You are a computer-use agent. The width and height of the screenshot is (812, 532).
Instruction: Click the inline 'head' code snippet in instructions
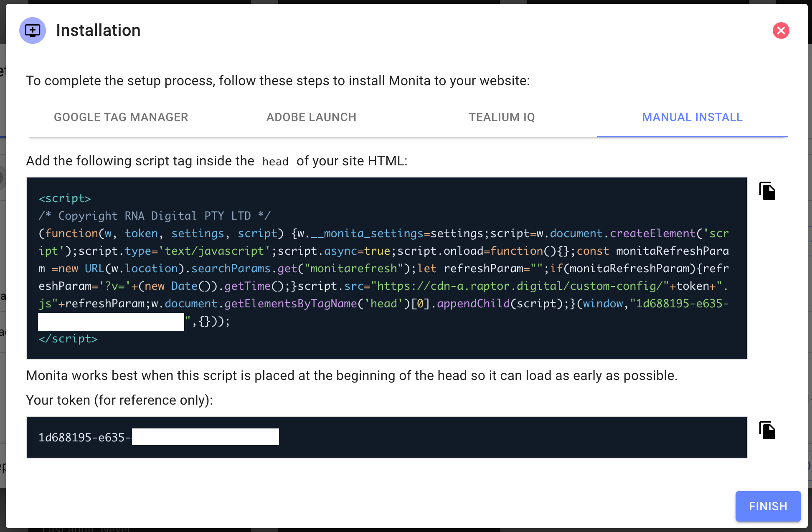(x=275, y=161)
